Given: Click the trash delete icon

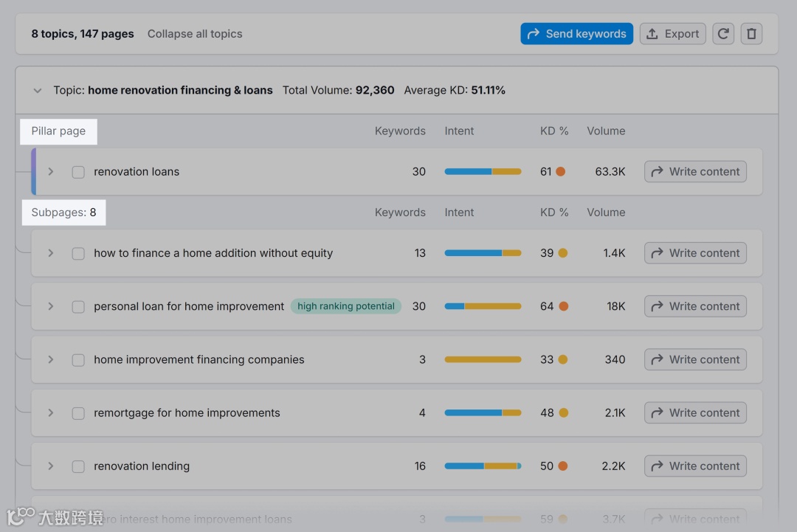Looking at the screenshot, I should (751, 34).
